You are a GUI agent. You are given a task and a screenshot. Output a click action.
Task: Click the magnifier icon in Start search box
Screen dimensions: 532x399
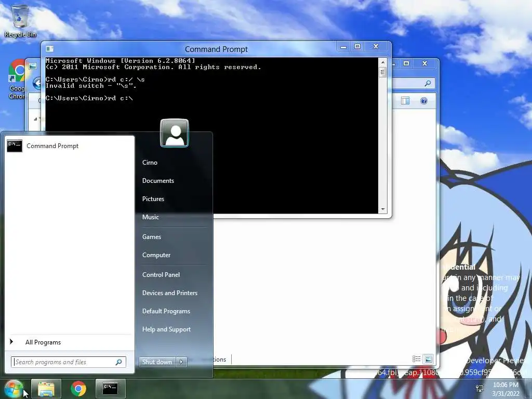pyautogui.click(x=119, y=362)
